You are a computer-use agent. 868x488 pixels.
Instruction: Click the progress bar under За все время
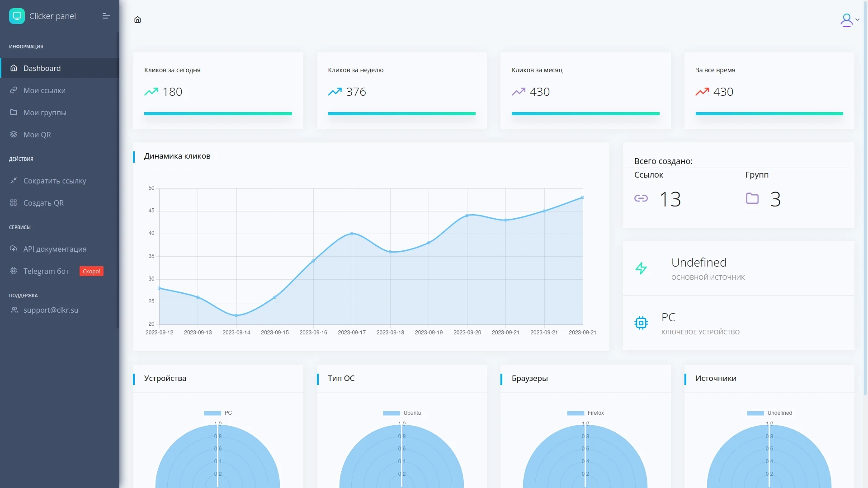(769, 114)
